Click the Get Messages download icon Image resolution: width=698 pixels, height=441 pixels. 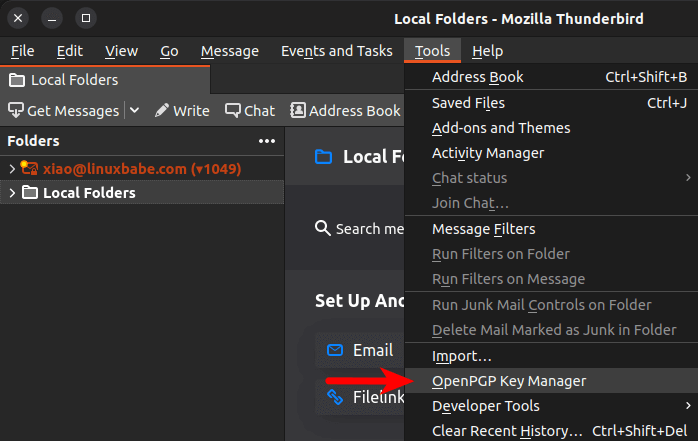[16, 111]
